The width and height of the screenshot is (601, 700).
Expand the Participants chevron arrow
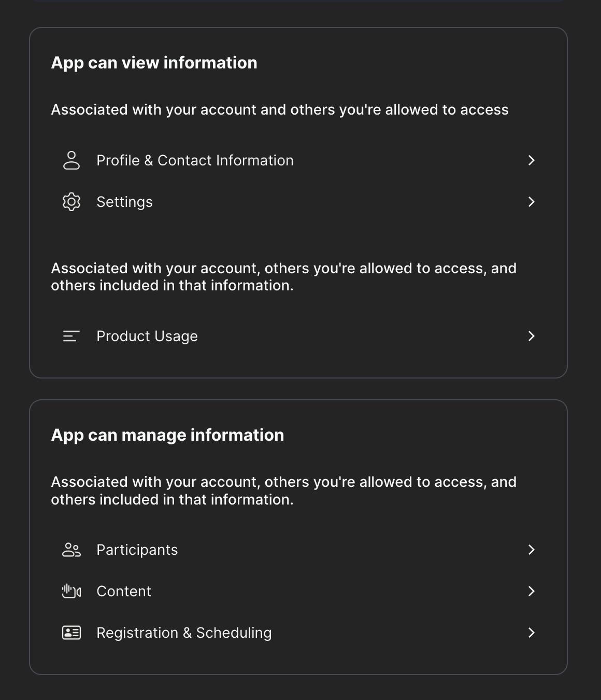[x=531, y=550]
